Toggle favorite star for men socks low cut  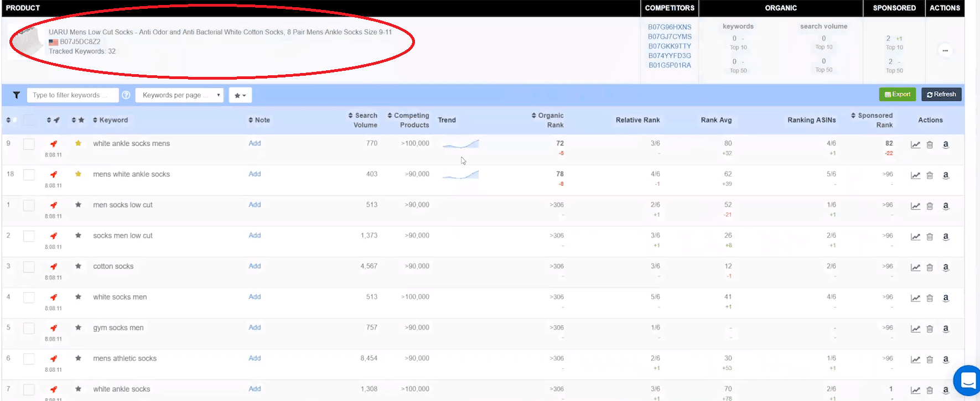[x=79, y=205]
